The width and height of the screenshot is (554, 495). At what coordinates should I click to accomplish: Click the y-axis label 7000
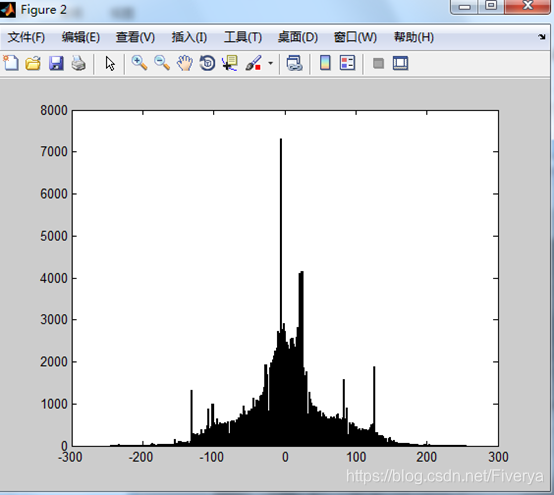[53, 152]
